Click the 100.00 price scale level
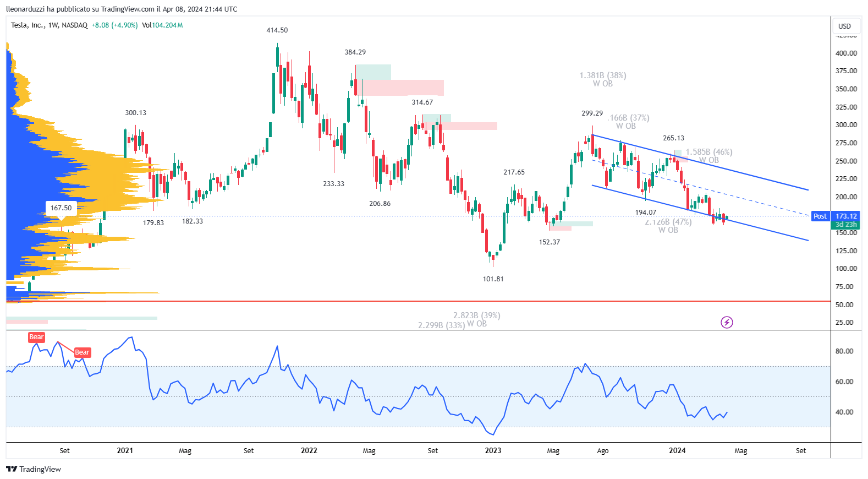 846,269
